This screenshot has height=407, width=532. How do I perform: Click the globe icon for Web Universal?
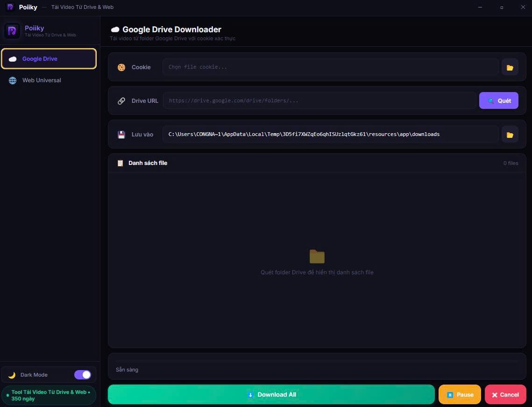13,80
